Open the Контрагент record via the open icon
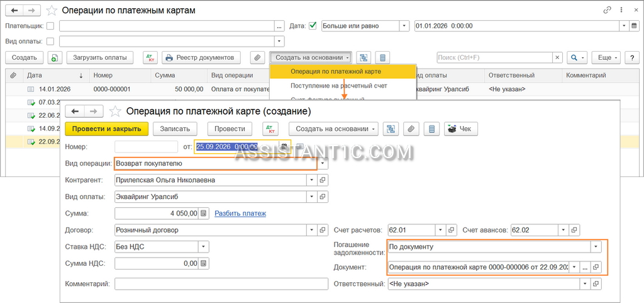The height and width of the screenshot is (303, 644). (x=323, y=180)
